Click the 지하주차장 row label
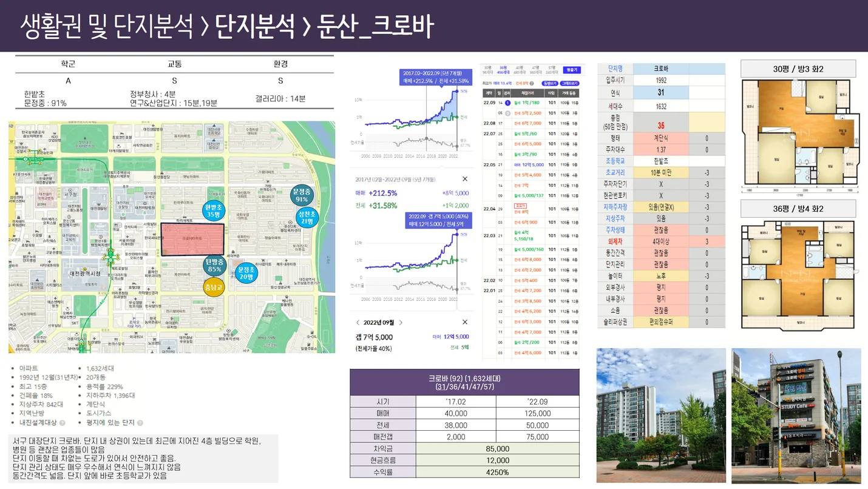The height and width of the screenshot is (489, 868). (x=615, y=207)
